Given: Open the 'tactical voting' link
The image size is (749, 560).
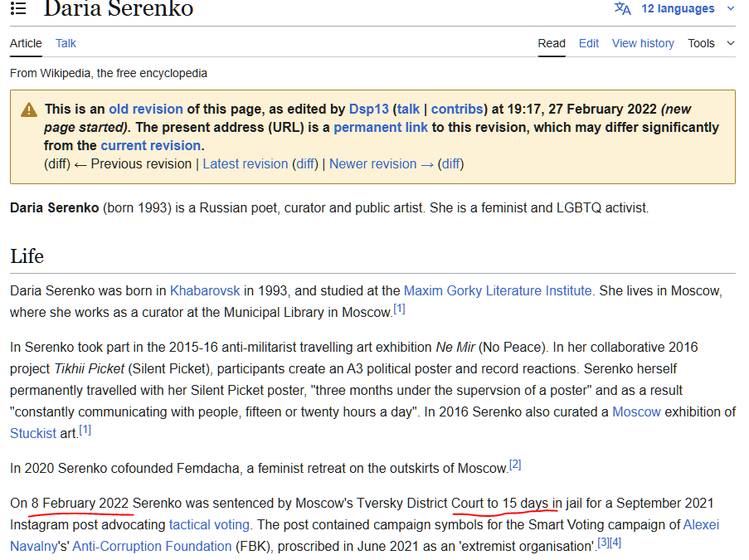Looking at the screenshot, I should (209, 524).
